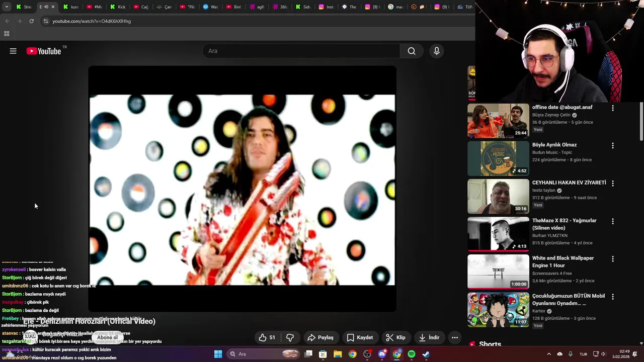Open Steam from the taskbar

coord(426,354)
